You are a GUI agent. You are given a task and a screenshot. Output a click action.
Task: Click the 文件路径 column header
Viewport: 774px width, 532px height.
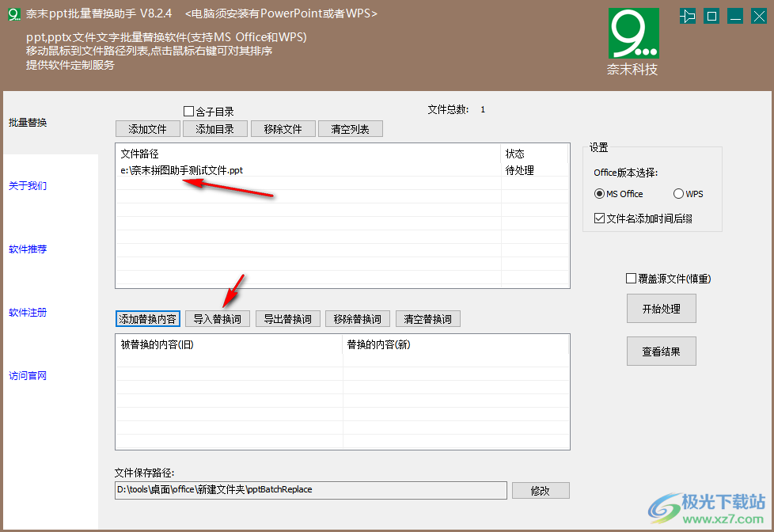pos(308,154)
